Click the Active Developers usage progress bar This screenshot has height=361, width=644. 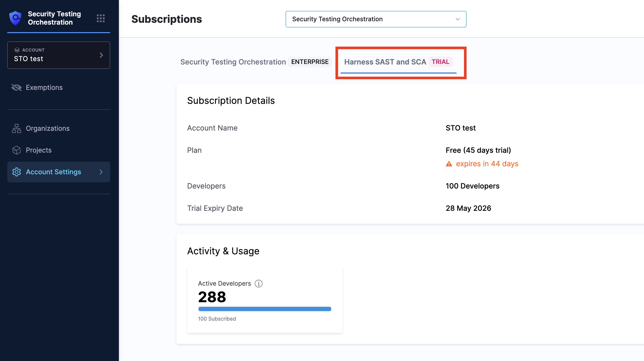tap(264, 309)
